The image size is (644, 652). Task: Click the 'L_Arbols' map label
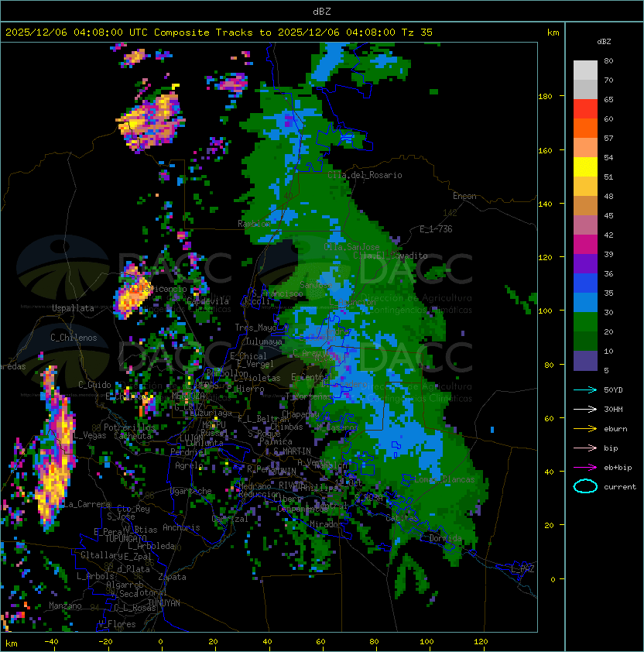tap(95, 576)
